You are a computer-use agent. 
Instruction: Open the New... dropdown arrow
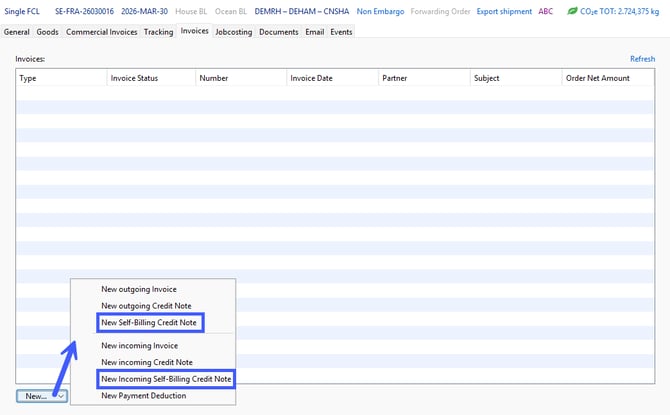click(x=60, y=396)
